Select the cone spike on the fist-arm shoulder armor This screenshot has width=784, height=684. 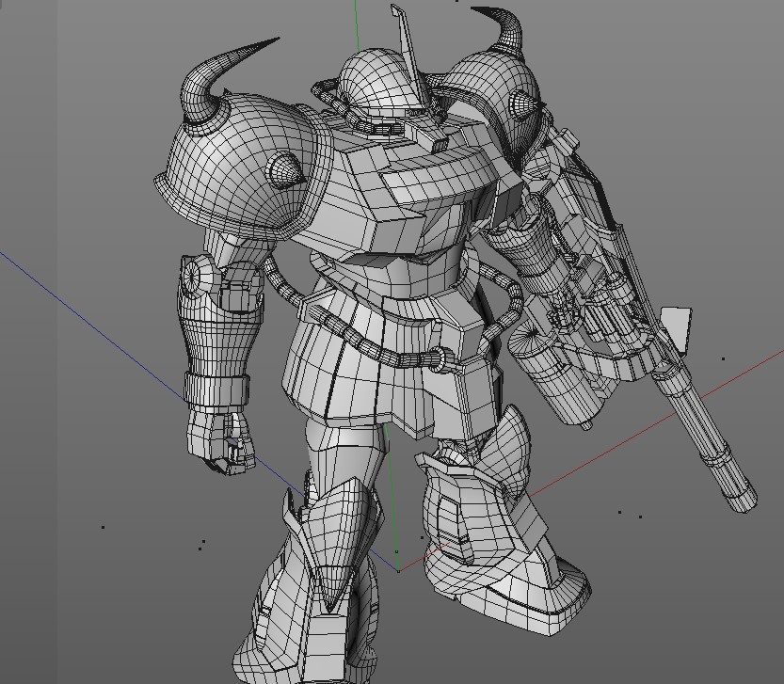pyautogui.click(x=286, y=170)
